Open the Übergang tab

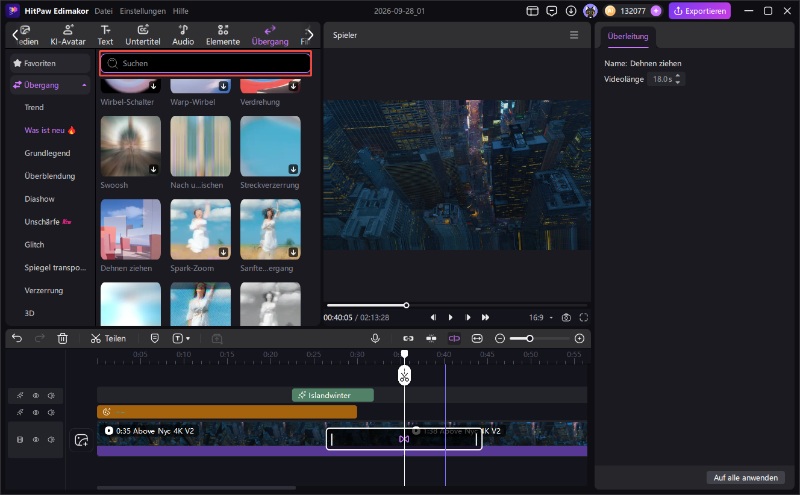[x=270, y=35]
